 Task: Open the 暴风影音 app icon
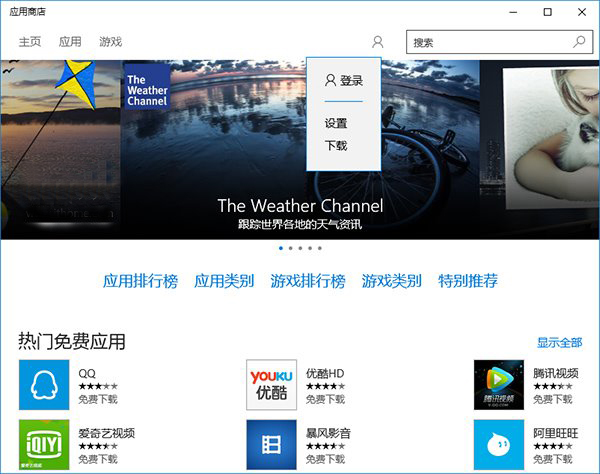pos(271,445)
